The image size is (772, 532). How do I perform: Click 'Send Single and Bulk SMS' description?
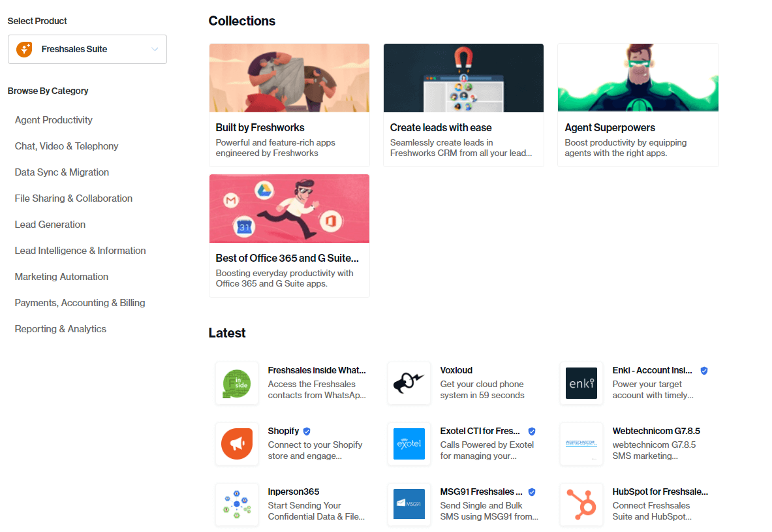pyautogui.click(x=489, y=511)
